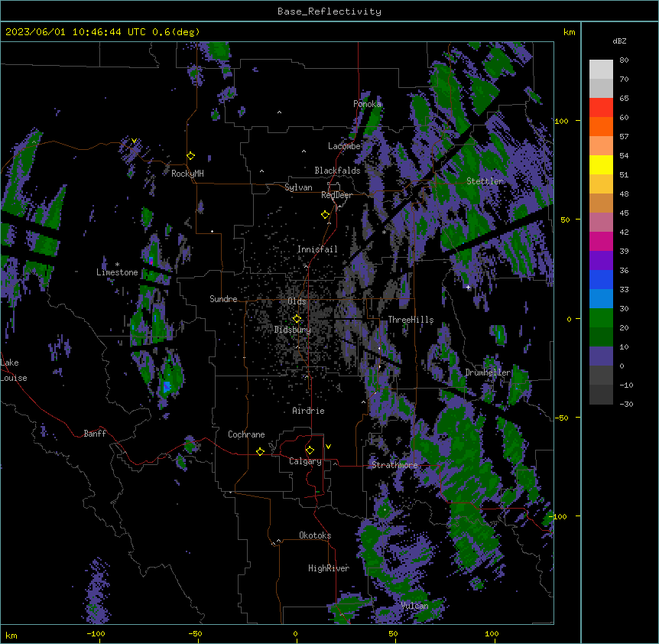Click the Limestone label

[117, 272]
